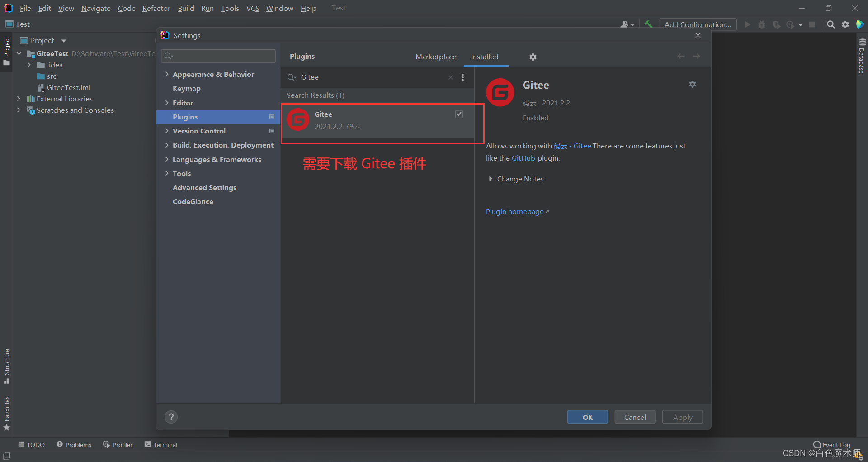Switch to the Marketplace tab
The image size is (868, 462).
pos(436,57)
